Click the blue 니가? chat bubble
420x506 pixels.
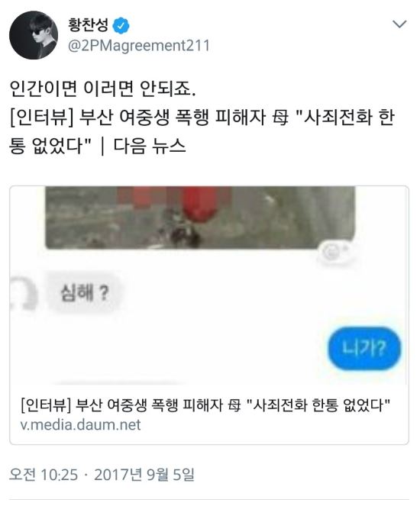[364, 349]
